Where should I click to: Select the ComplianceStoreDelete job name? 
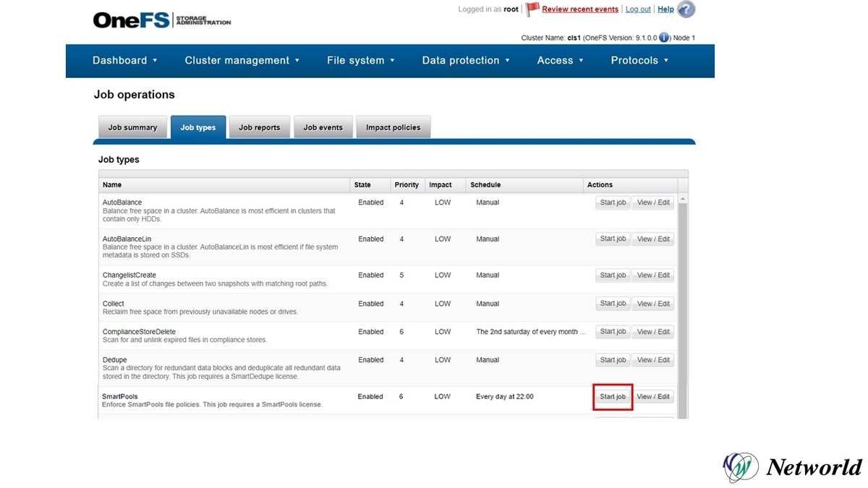(139, 332)
